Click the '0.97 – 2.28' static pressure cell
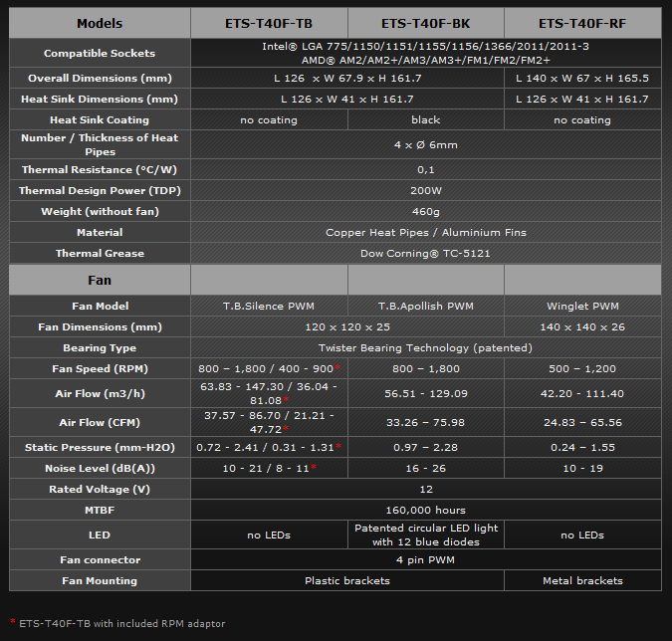The height and width of the screenshot is (641, 672). [425, 447]
